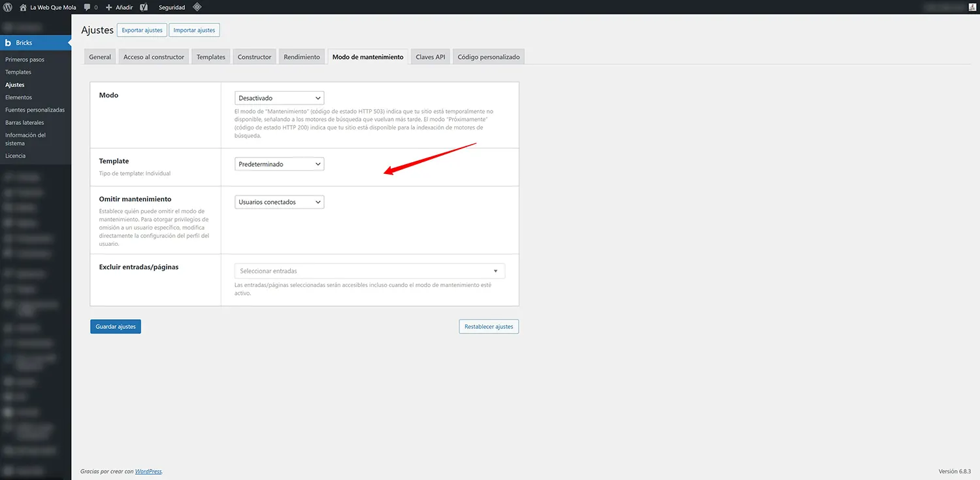Click the Añadir plus icon
Screen dimensions: 980x480
109,7
